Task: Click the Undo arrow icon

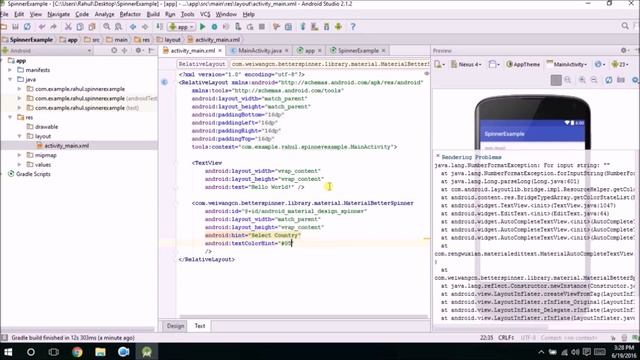Action: coord(42,27)
